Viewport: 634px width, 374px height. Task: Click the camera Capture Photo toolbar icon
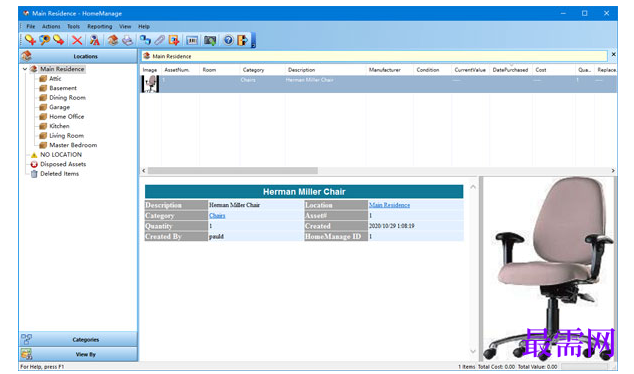point(210,40)
